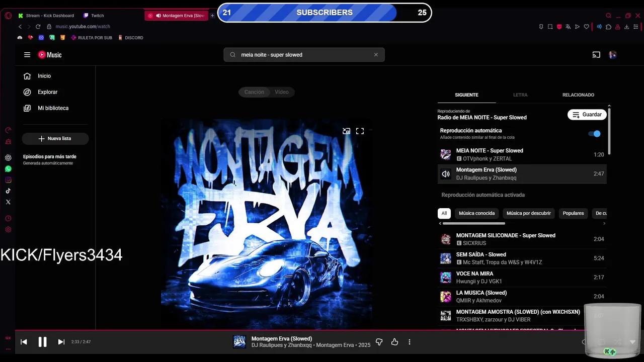Enter fullscreen on the album art
Viewport: 644px width, 362px height.
tap(360, 131)
